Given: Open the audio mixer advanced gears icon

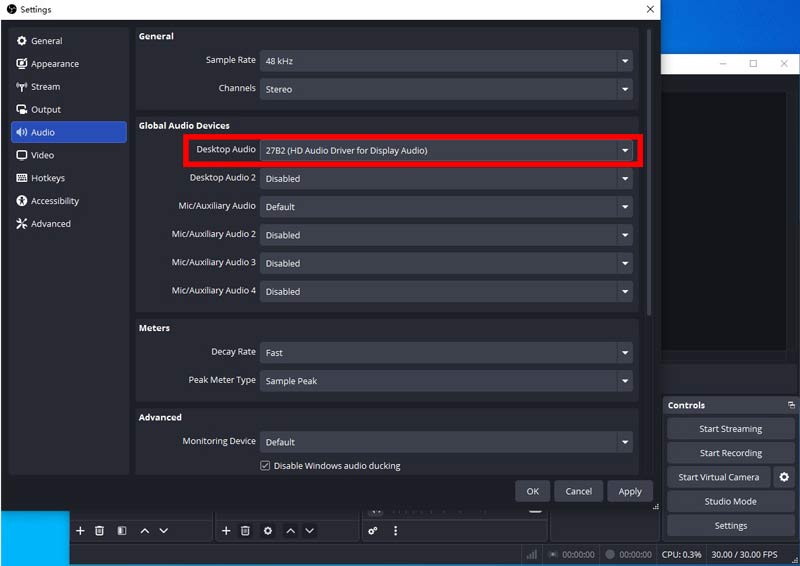Looking at the screenshot, I should (373, 531).
